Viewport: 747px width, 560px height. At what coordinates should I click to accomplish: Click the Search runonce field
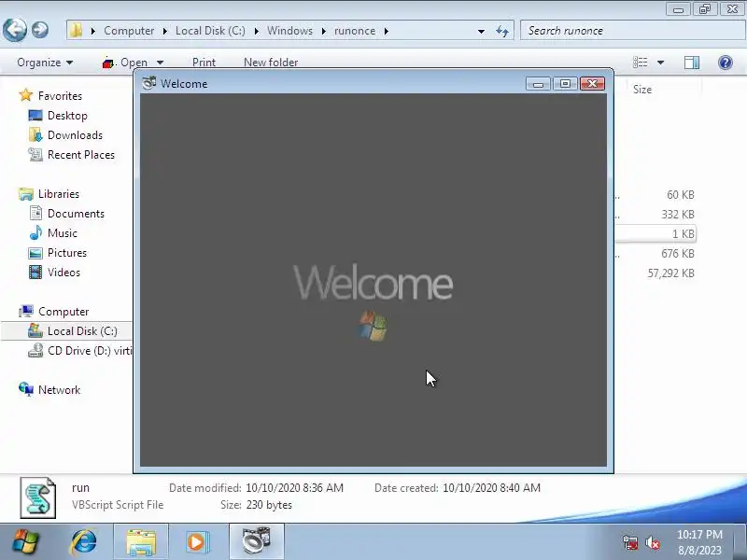pyautogui.click(x=632, y=31)
